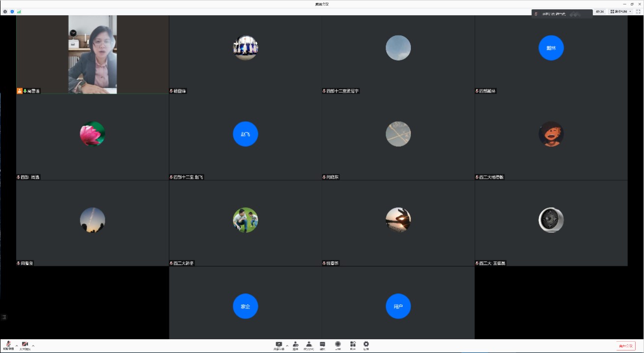
Task: Open the grid view layout dropdown
Action: [x=621, y=11]
